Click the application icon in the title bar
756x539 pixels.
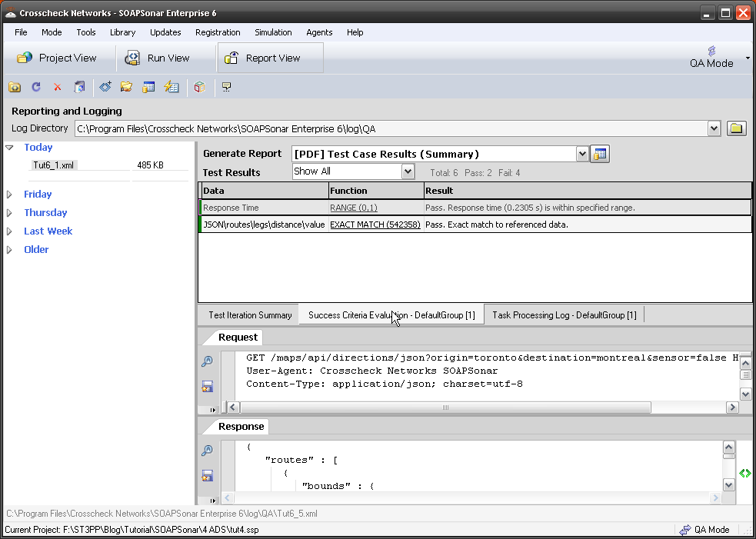tap(11, 12)
